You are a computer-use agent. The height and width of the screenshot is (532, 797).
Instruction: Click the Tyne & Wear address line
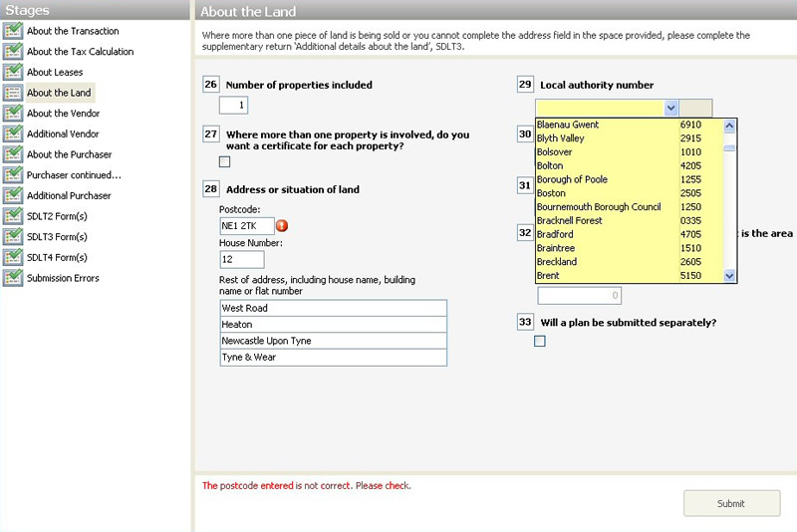pyautogui.click(x=334, y=358)
